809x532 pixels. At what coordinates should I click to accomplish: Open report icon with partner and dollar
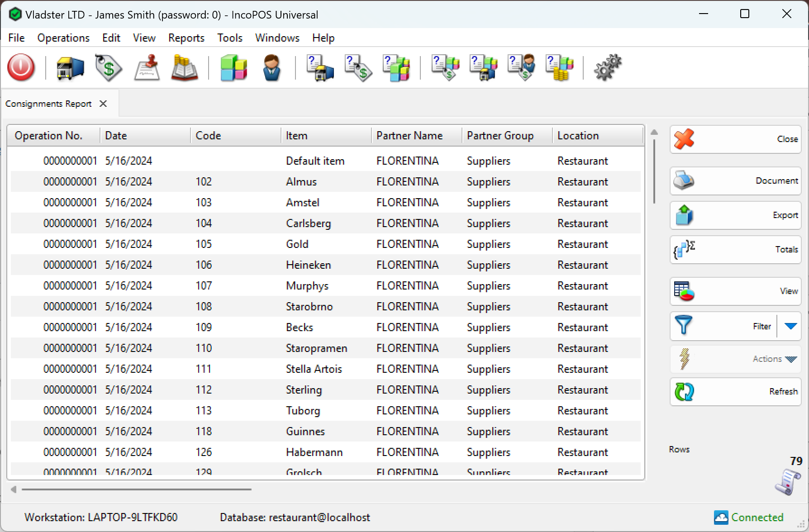pos(521,68)
